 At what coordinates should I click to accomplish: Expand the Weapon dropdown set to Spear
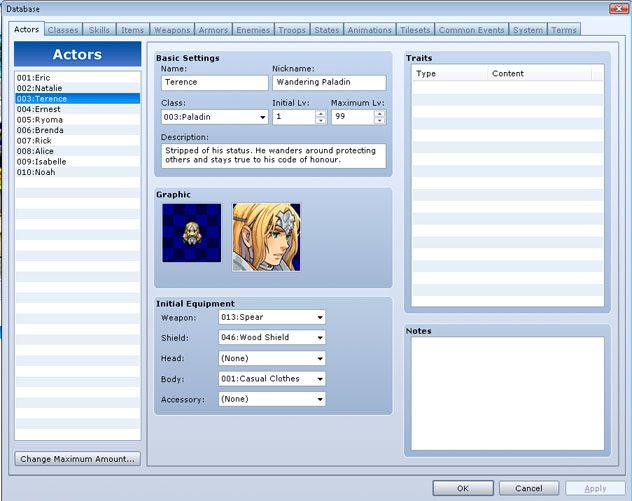click(x=272, y=317)
